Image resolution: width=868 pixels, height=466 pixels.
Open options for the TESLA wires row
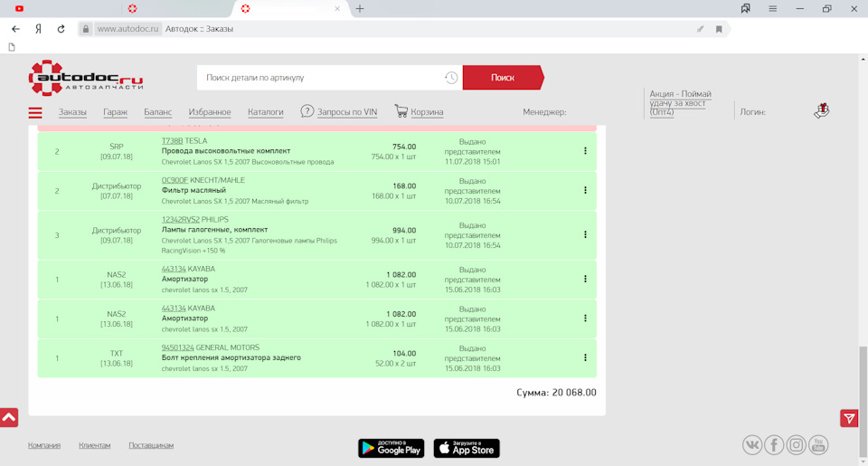(x=585, y=151)
